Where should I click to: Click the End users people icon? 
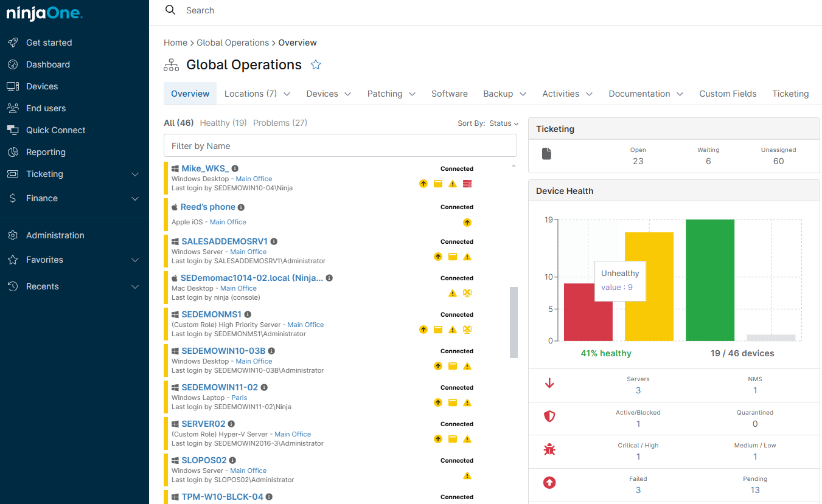coord(13,108)
